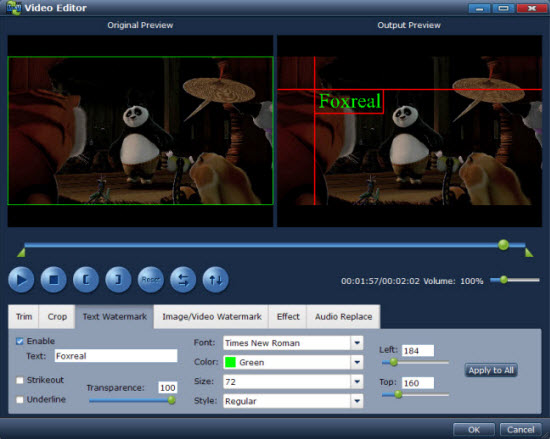This screenshot has width=550, height=439.
Task: Tick the Underline checkbox
Action: coord(20,400)
